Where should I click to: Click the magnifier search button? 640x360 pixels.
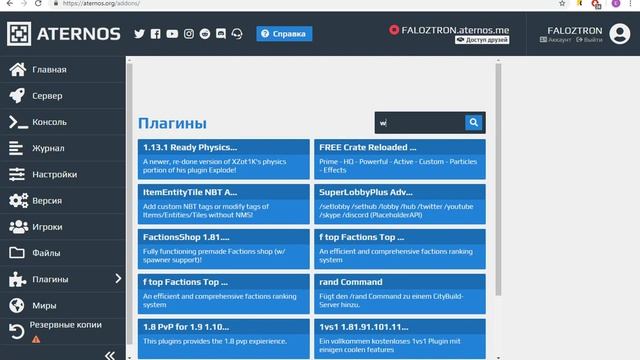(473, 122)
